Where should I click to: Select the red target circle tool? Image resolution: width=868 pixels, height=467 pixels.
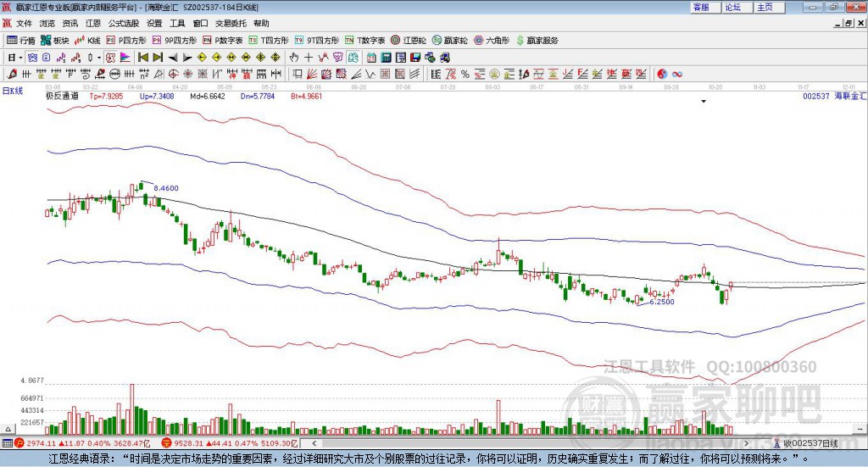pyautogui.click(x=173, y=74)
